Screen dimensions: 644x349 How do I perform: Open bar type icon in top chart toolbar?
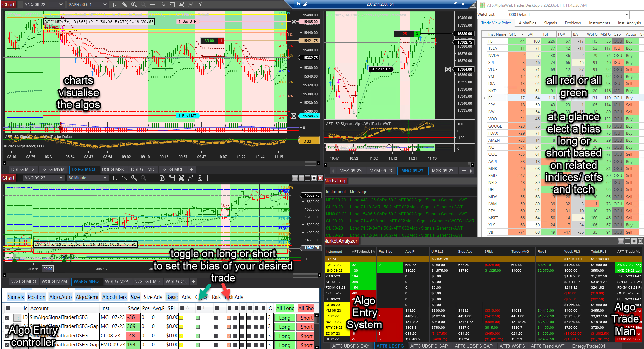115,5
